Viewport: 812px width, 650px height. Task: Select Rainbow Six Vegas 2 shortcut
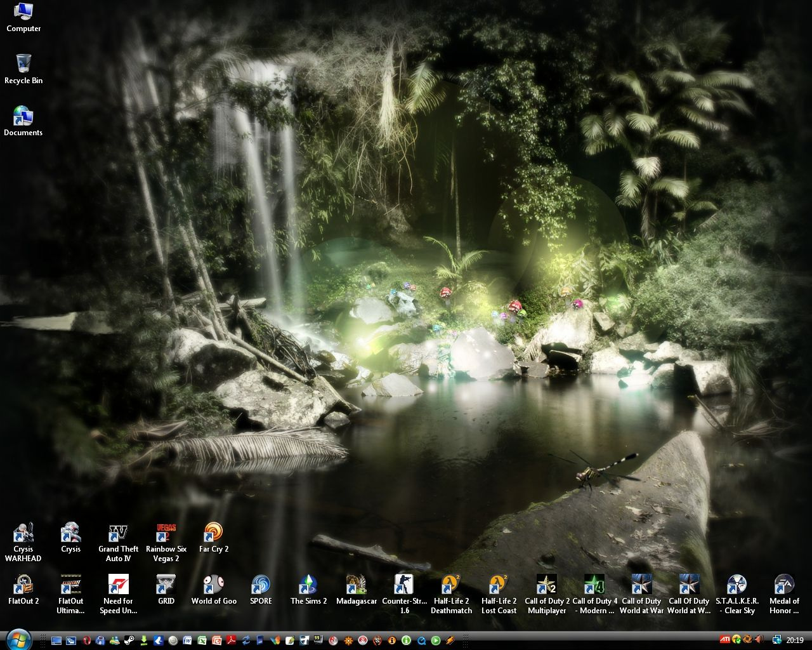coord(166,543)
